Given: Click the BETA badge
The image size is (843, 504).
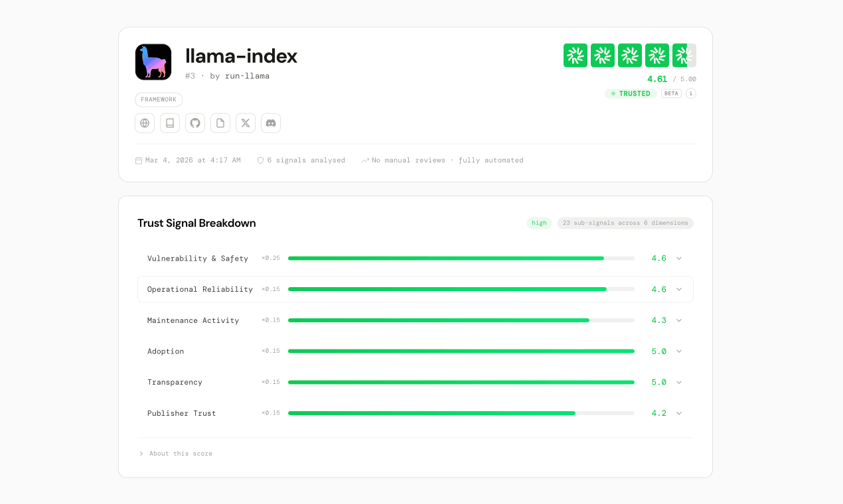Looking at the screenshot, I should [671, 94].
